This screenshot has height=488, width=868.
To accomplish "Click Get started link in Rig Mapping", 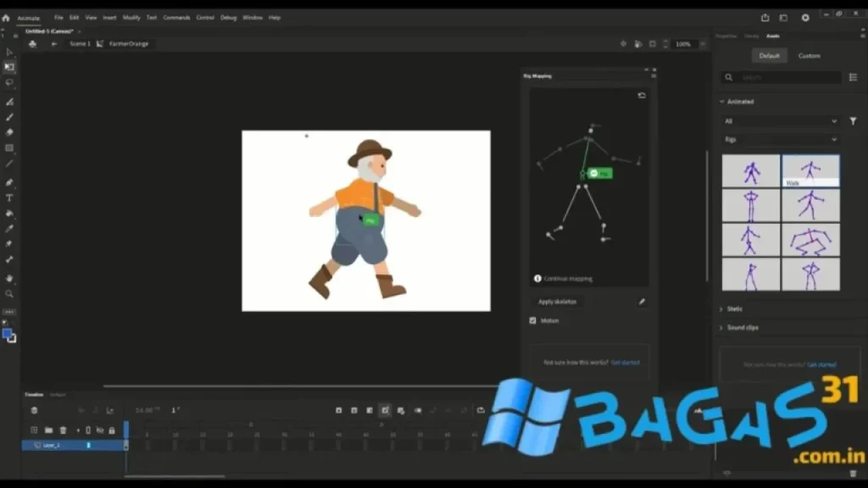I will pyautogui.click(x=625, y=363).
